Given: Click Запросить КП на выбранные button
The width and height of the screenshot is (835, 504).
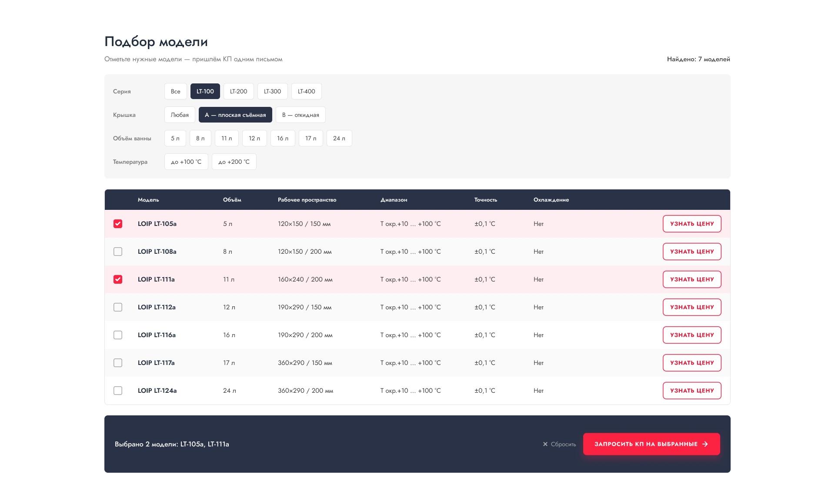Looking at the screenshot, I should (651, 444).
